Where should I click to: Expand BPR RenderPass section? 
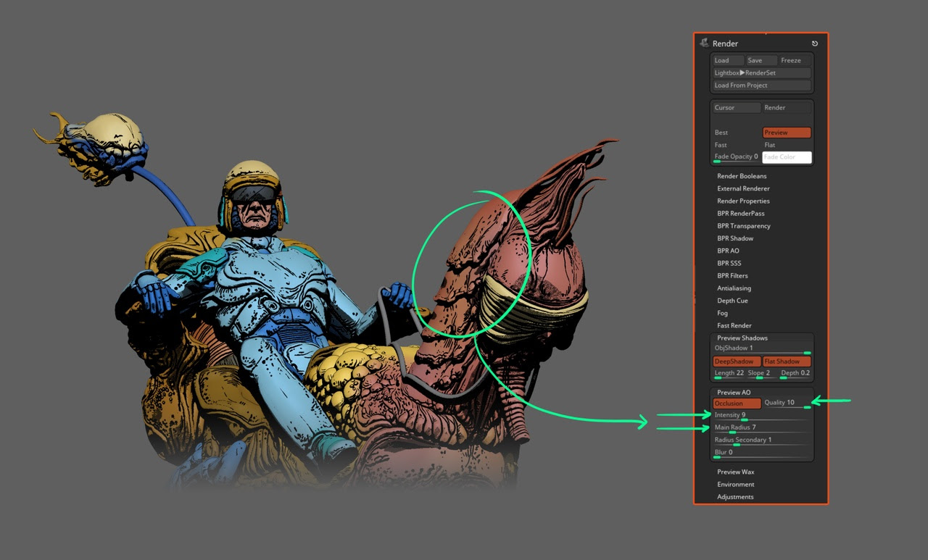coord(741,214)
